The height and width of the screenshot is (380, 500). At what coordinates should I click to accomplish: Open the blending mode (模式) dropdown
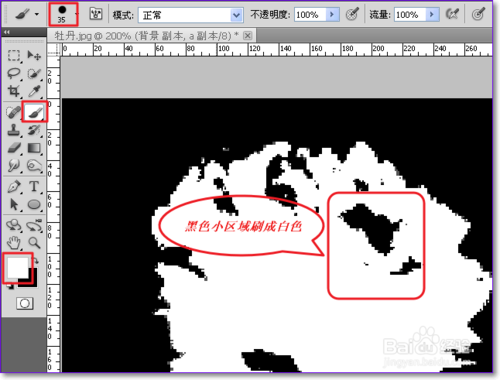191,15
